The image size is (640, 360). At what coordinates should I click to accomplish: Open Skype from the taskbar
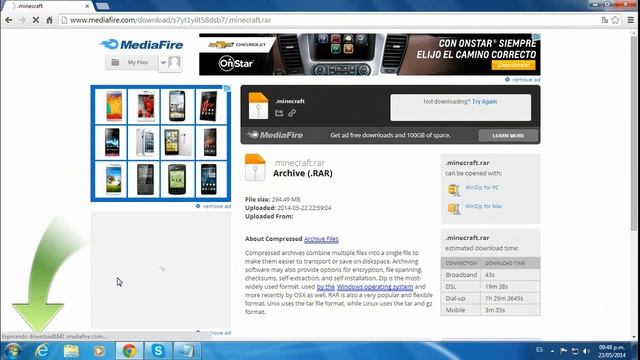point(158,351)
